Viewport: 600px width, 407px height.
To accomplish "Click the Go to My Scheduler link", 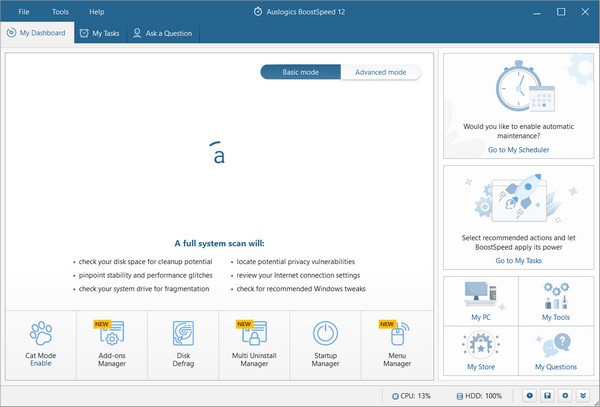I will (518, 149).
